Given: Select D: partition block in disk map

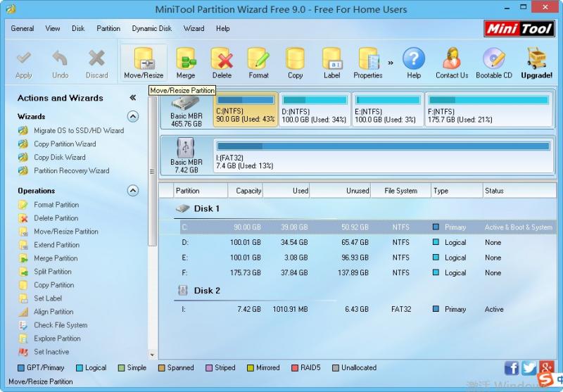Looking at the screenshot, I should [315, 110].
